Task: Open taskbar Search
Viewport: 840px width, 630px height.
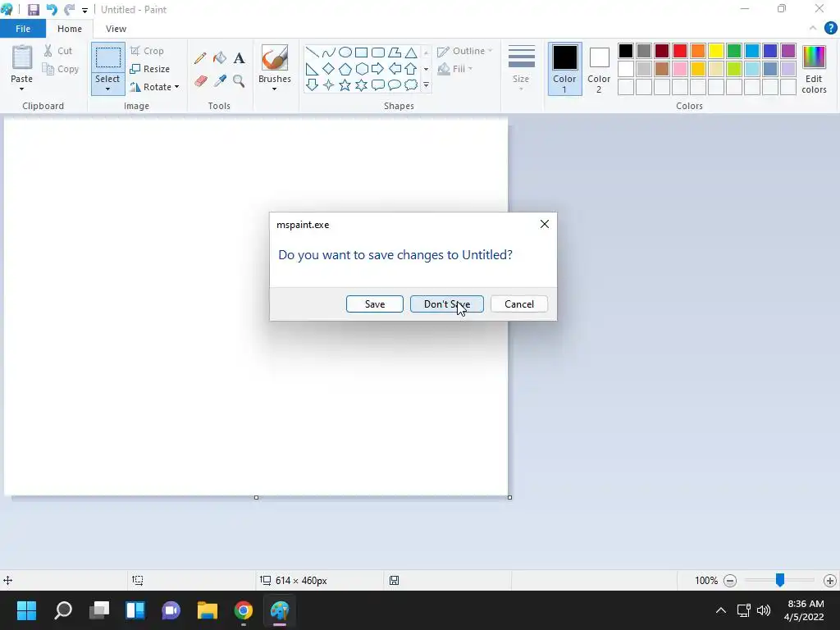Action: 63,610
